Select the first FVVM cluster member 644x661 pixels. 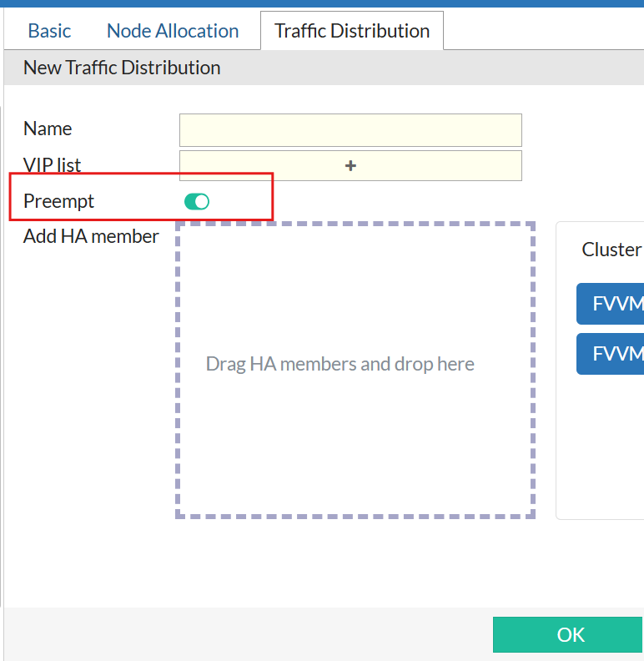[x=611, y=304]
